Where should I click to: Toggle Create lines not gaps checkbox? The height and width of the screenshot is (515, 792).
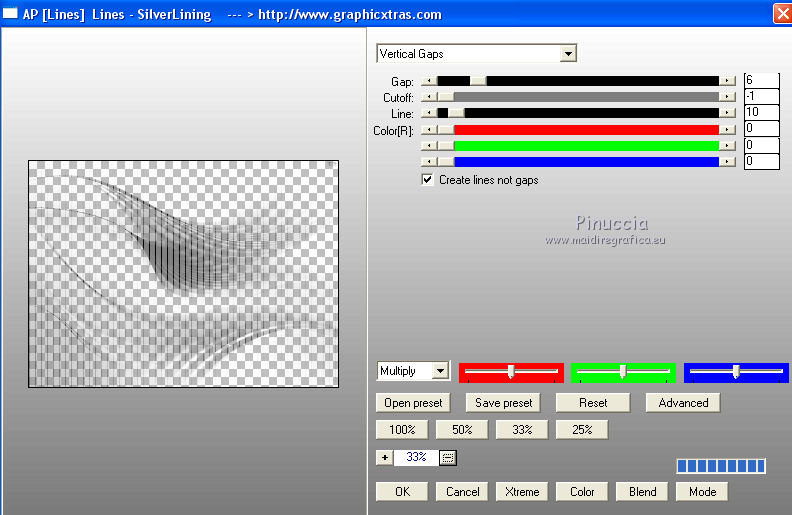click(427, 180)
